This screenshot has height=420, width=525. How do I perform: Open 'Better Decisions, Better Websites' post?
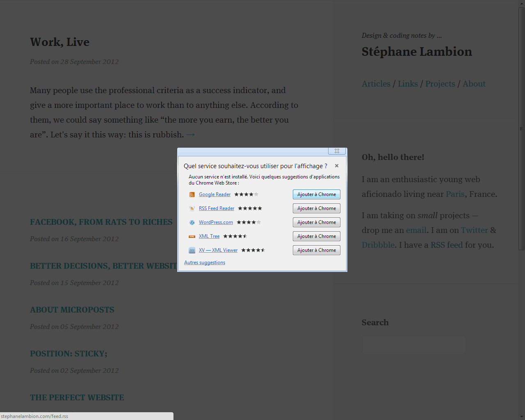coord(103,266)
